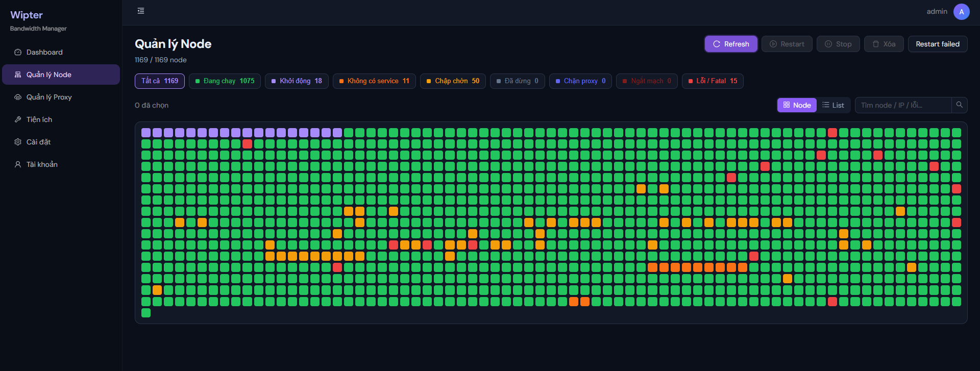Filter by Đang chạy 1075 nodes
980x371 pixels.
pyautogui.click(x=225, y=81)
